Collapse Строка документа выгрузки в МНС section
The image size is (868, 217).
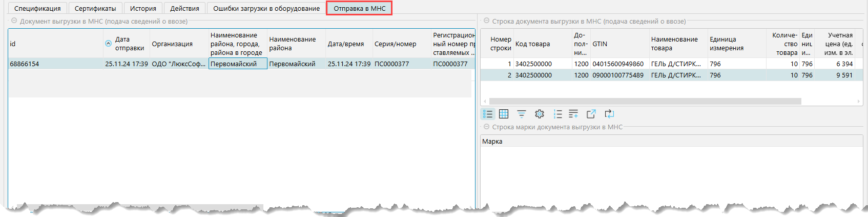486,21
